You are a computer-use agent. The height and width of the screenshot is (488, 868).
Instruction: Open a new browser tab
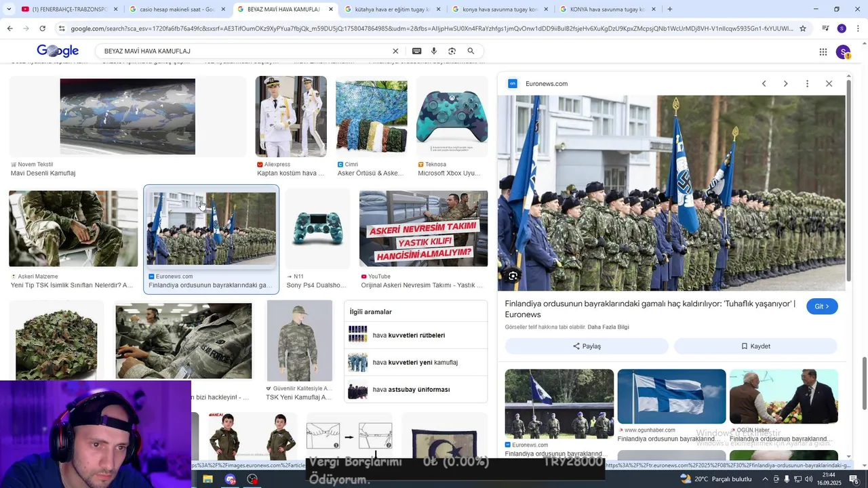tap(669, 9)
